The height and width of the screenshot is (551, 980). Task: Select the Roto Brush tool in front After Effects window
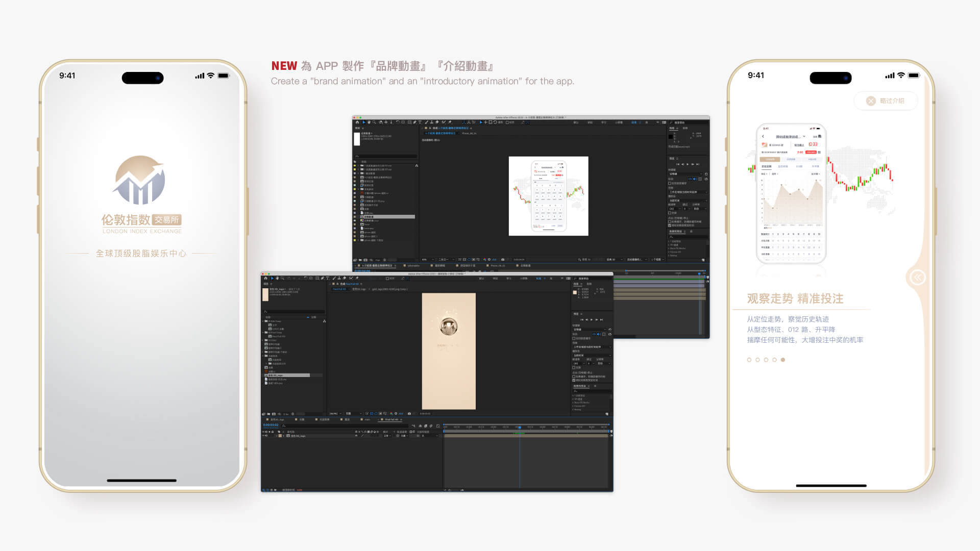[x=351, y=278]
